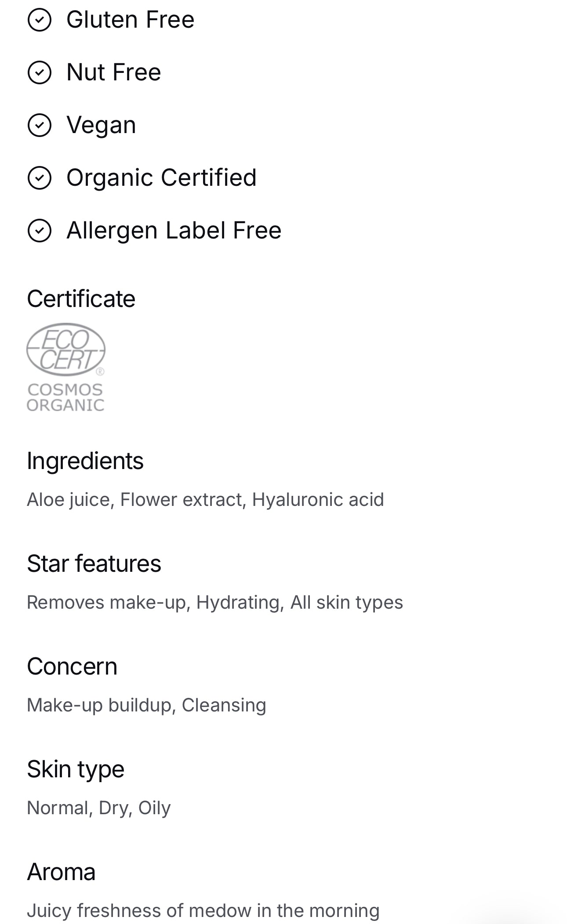The width and height of the screenshot is (567, 924).
Task: Click the Concern section heading
Action: [72, 667]
